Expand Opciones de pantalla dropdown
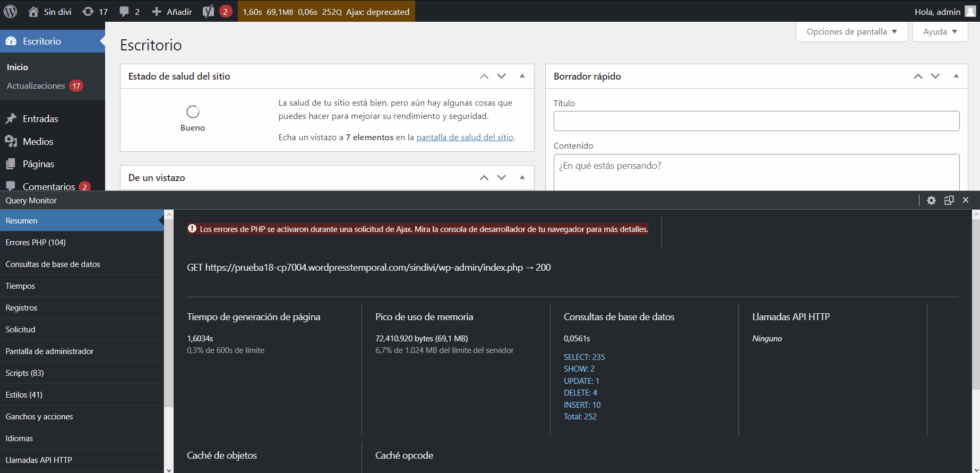 tap(852, 32)
